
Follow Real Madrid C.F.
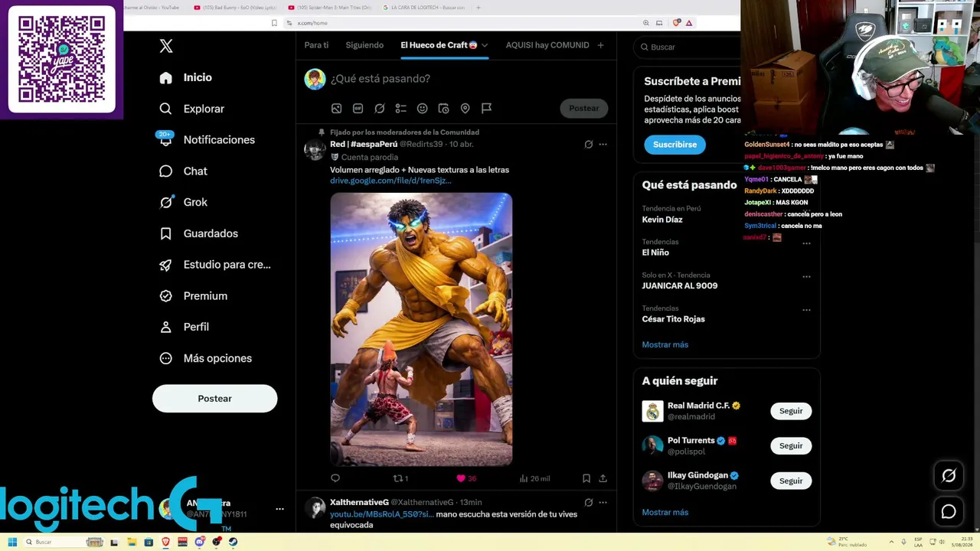click(x=791, y=411)
